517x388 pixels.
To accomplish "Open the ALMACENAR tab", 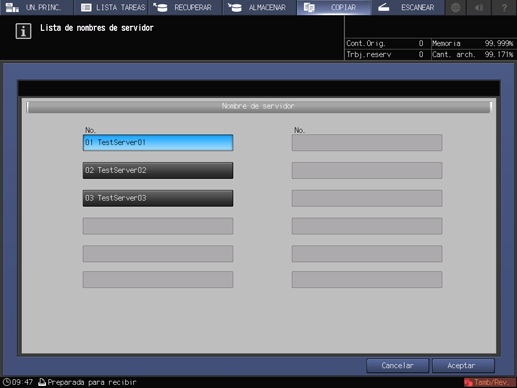I will click(x=260, y=7).
